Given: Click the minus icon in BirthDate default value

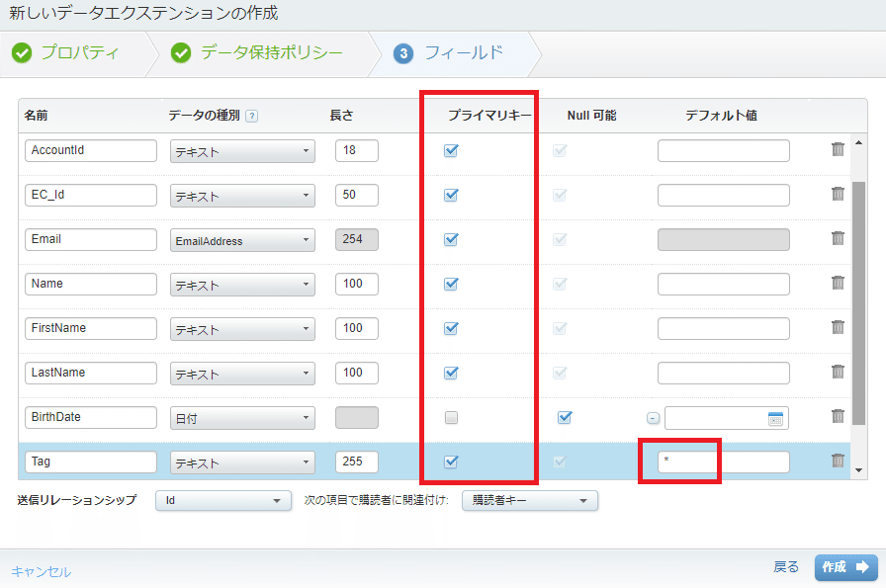Looking at the screenshot, I should pos(653,419).
